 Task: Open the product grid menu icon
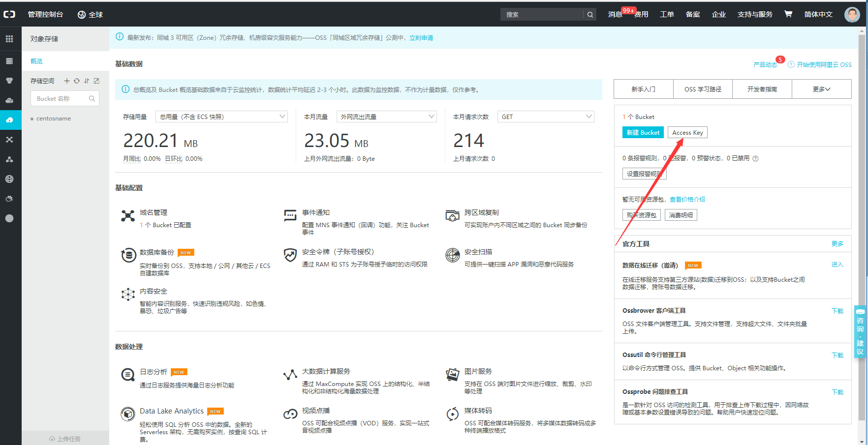(9, 39)
